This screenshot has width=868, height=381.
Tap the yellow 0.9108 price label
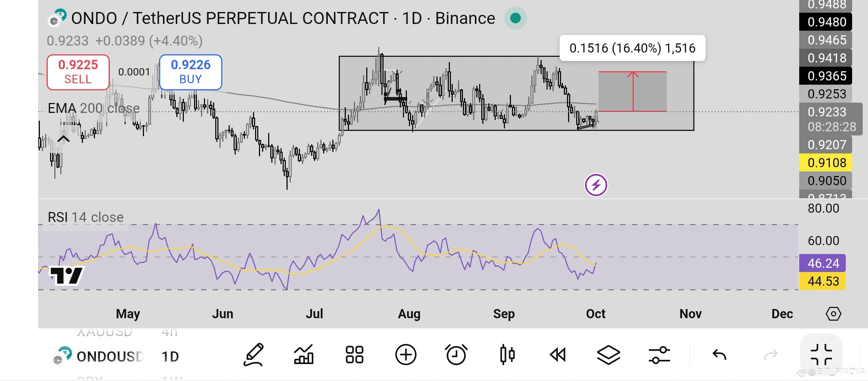[x=826, y=163]
